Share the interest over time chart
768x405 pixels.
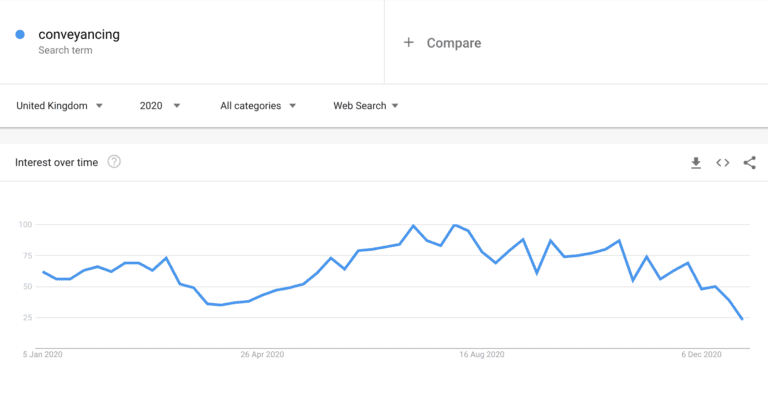tap(749, 163)
